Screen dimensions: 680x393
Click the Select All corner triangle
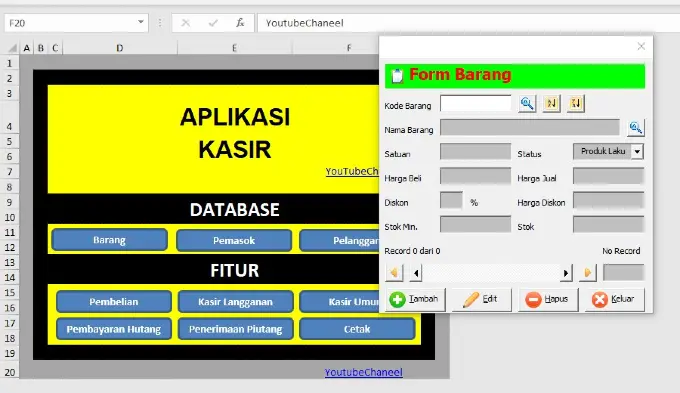pos(13,48)
